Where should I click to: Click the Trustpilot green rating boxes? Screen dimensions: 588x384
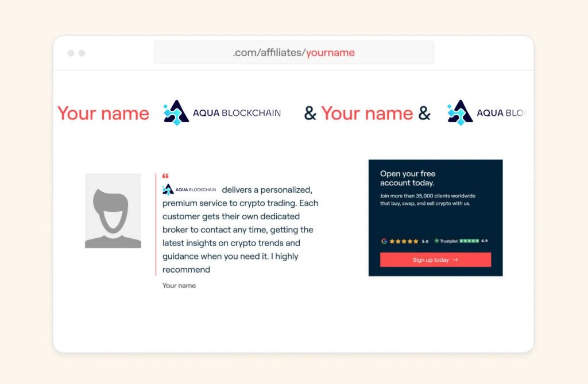coord(469,241)
